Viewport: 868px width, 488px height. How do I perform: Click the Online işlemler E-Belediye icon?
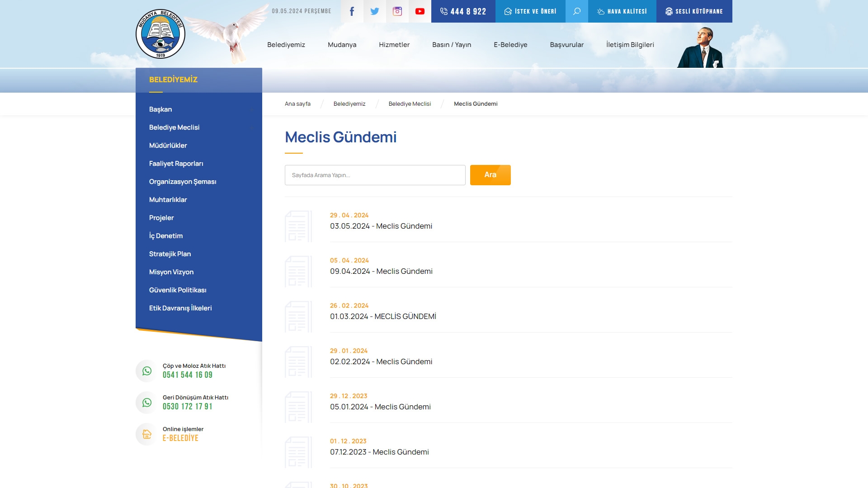pos(147,434)
